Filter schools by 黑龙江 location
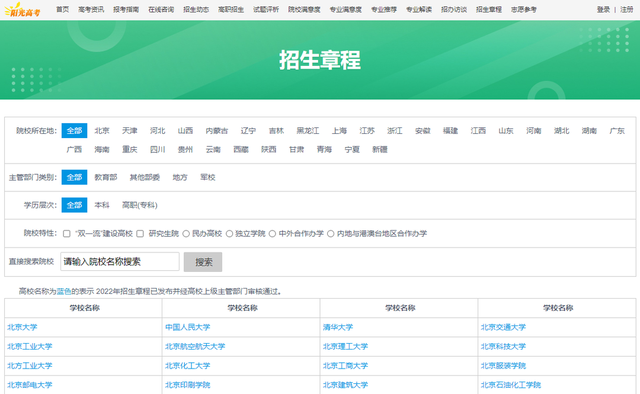 (308, 131)
